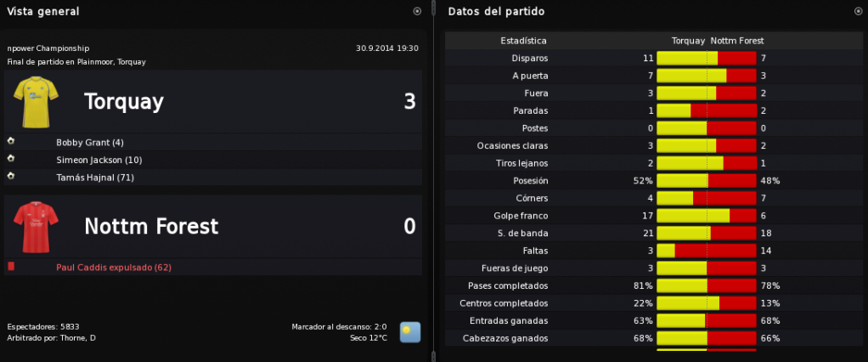
Task: Click the sunny weather icon
Action: [410, 332]
